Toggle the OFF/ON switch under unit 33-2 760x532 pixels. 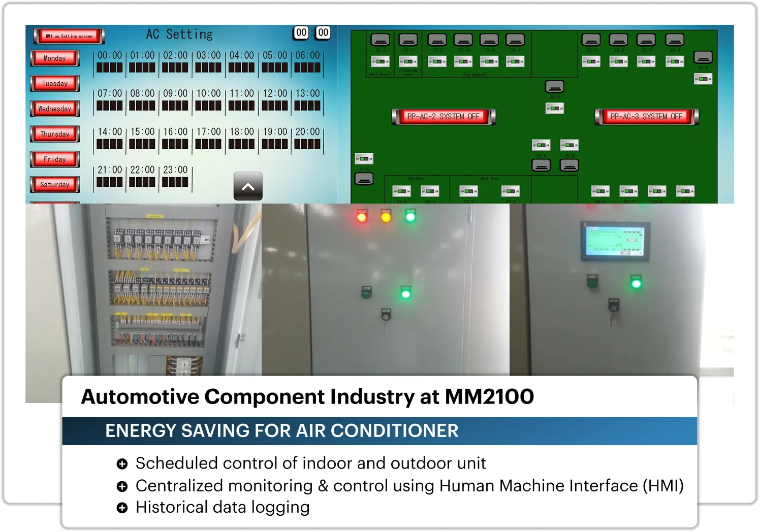[618, 61]
